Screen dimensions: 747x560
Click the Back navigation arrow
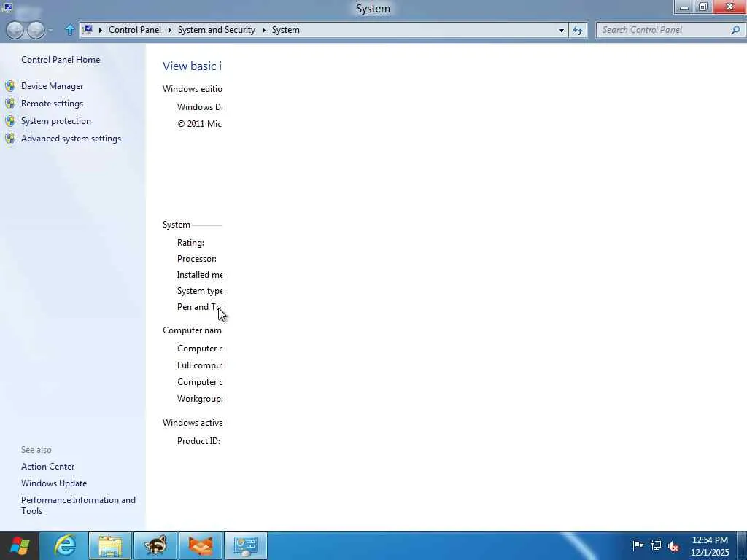pos(15,30)
